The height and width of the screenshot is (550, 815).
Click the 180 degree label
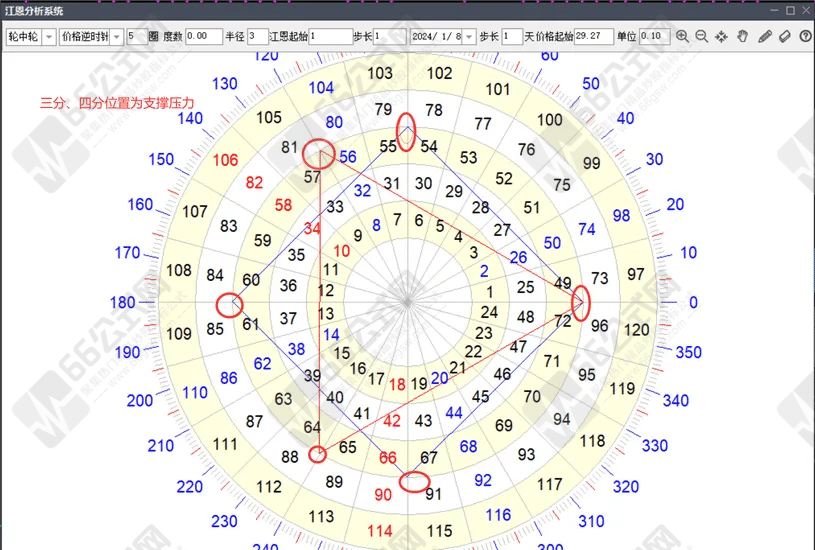click(x=123, y=303)
